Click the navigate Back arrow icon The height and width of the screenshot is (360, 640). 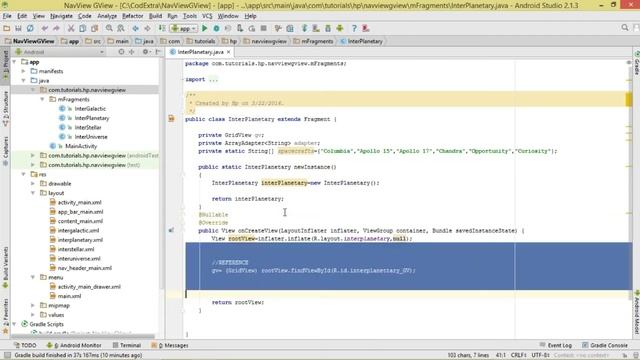135,28
